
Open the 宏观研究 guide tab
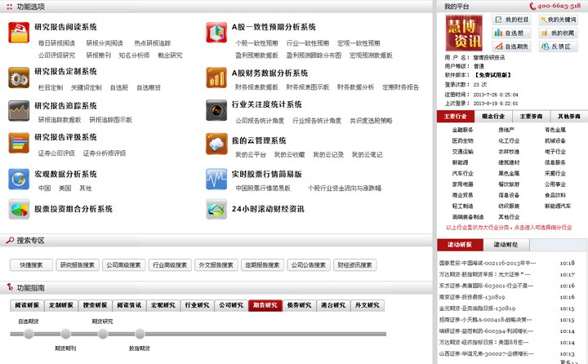(x=163, y=305)
